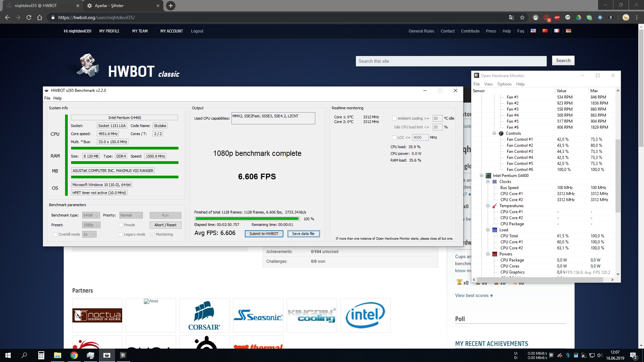Open the speedometer extension icon

click(536, 17)
